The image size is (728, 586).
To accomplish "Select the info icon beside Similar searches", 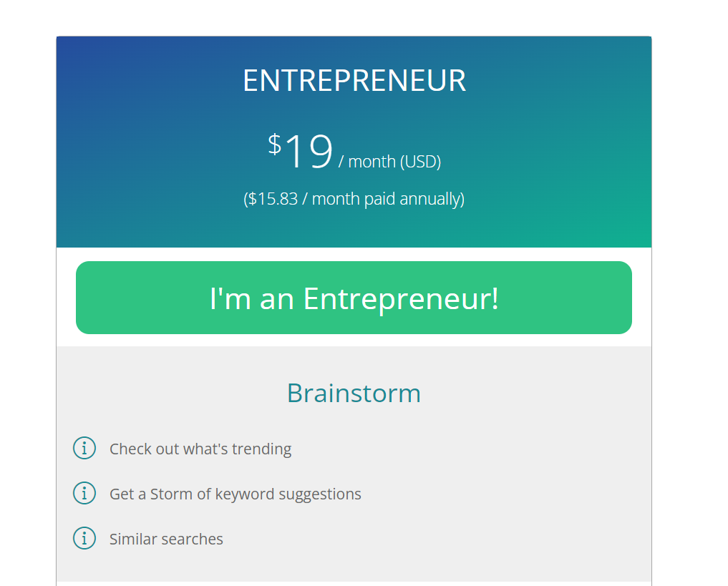I will [84, 538].
